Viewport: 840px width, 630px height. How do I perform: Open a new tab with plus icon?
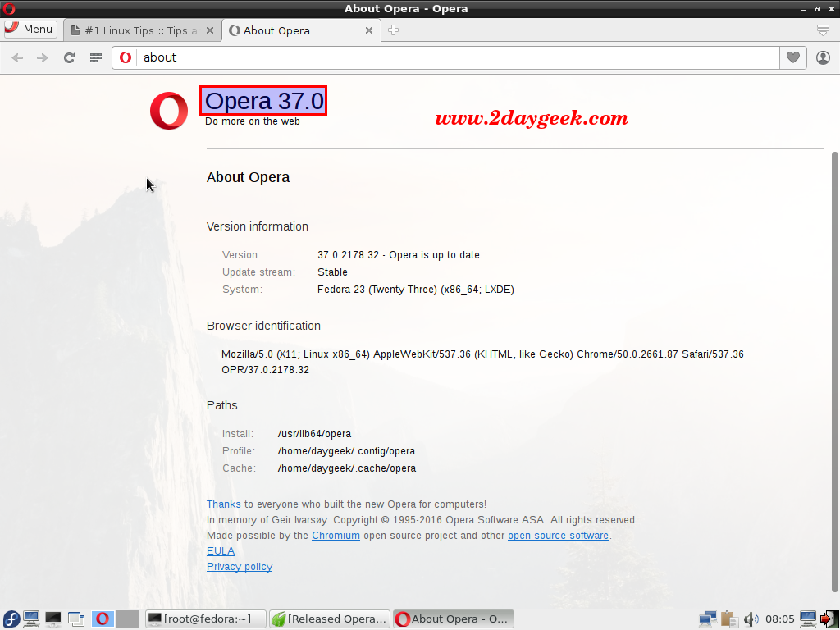pyautogui.click(x=393, y=30)
